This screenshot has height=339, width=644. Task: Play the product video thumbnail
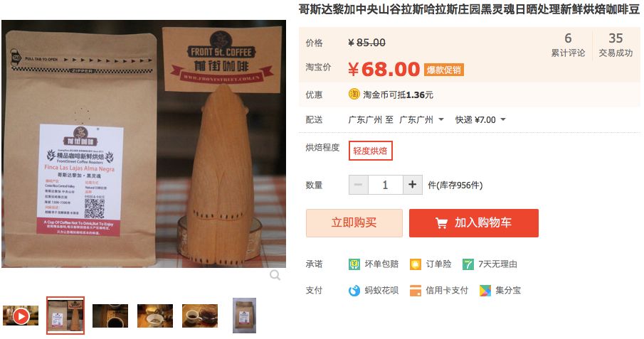coord(21,316)
